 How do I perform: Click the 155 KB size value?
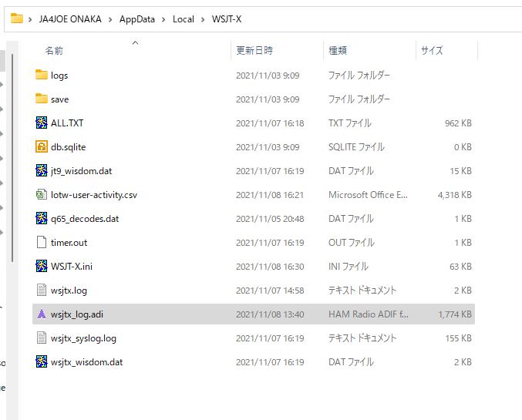459,338
